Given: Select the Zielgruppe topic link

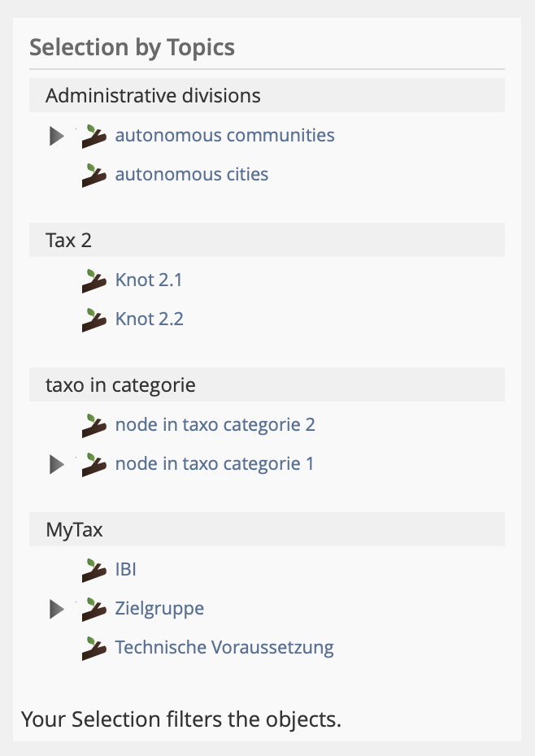Looking at the screenshot, I should (159, 608).
